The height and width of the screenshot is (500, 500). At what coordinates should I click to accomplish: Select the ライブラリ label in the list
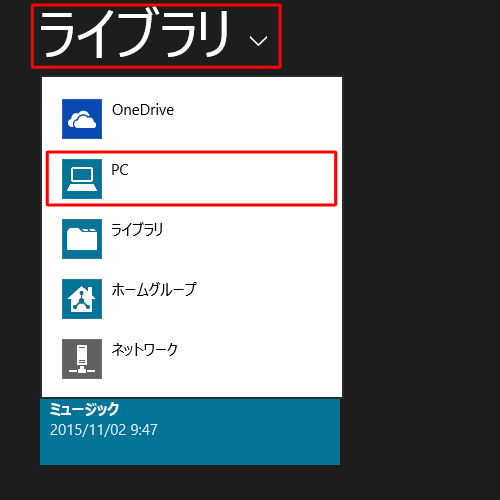click(x=137, y=230)
